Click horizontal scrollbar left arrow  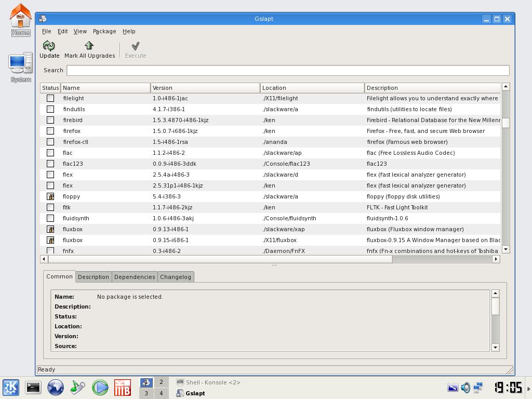44,259
